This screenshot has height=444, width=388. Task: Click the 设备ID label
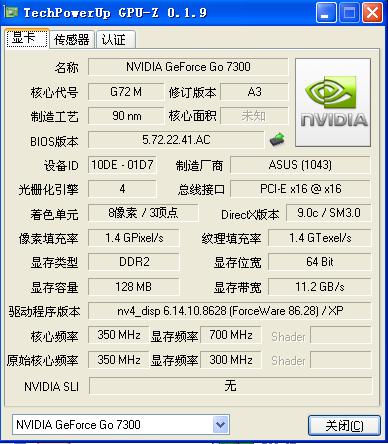61,165
